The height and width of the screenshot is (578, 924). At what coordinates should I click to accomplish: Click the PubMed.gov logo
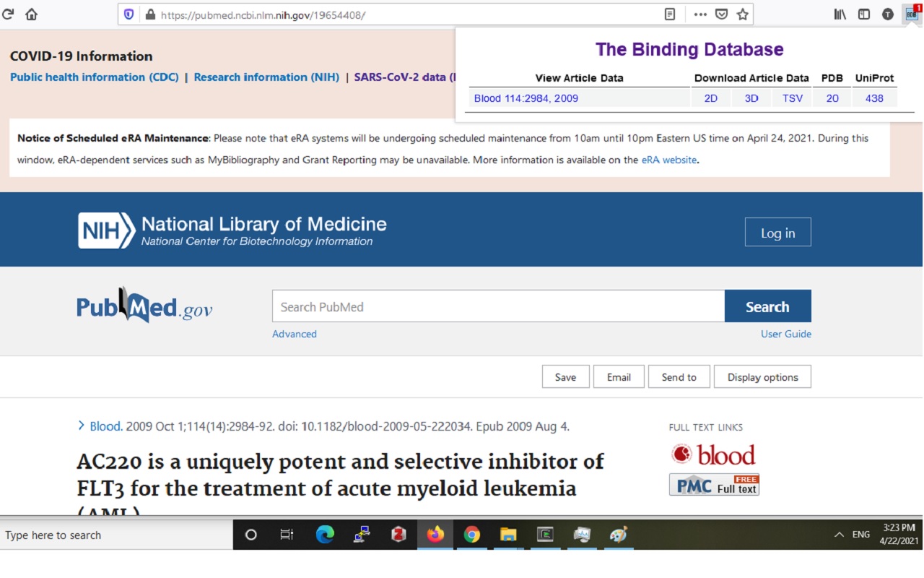pyautogui.click(x=144, y=306)
